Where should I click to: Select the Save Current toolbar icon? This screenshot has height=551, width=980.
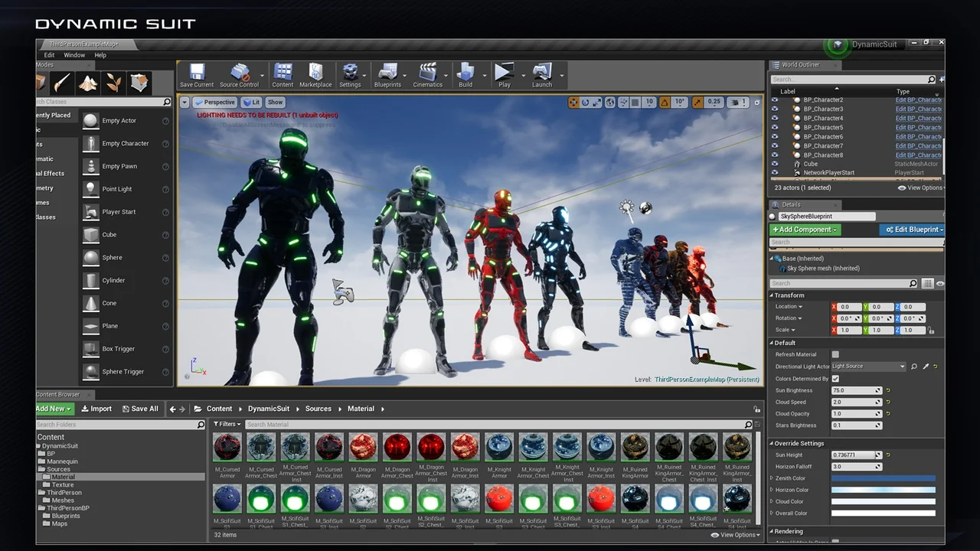(x=197, y=73)
